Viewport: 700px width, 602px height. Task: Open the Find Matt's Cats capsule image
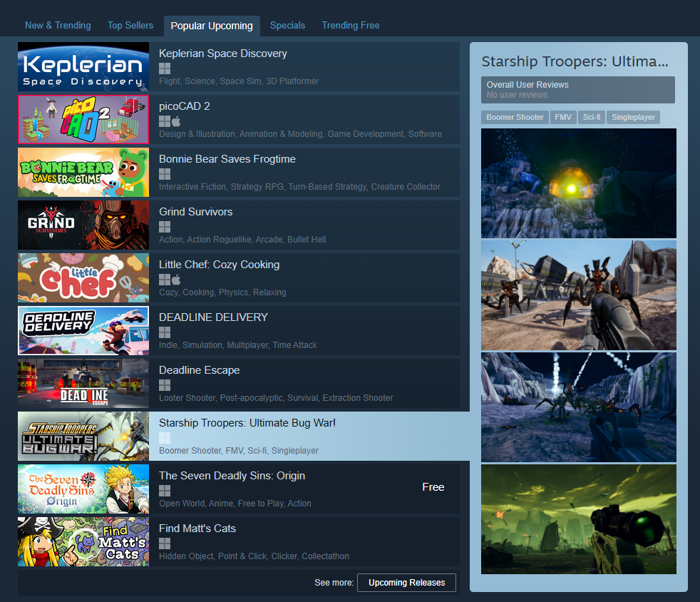point(83,541)
